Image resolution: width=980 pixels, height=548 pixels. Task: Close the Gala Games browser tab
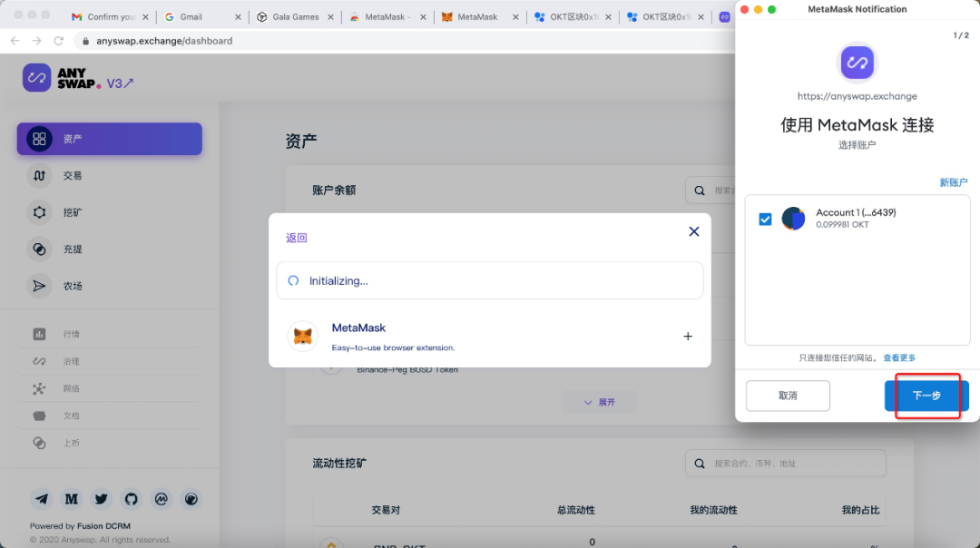(330, 17)
